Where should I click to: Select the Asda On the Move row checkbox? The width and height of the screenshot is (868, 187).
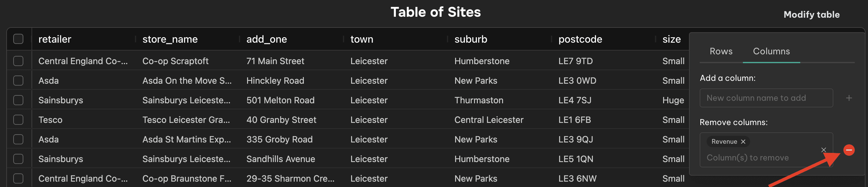18,80
